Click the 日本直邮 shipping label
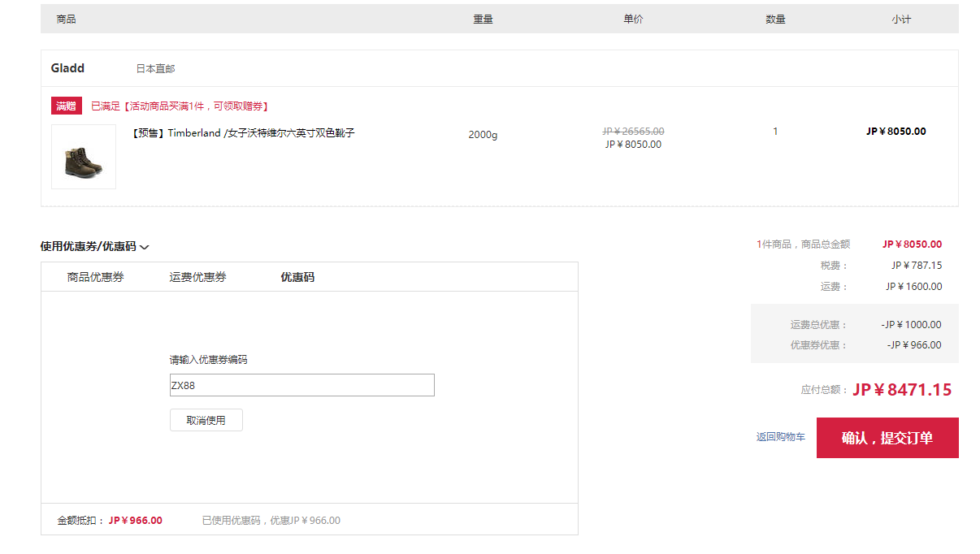This screenshot has width=980, height=554. click(x=155, y=69)
